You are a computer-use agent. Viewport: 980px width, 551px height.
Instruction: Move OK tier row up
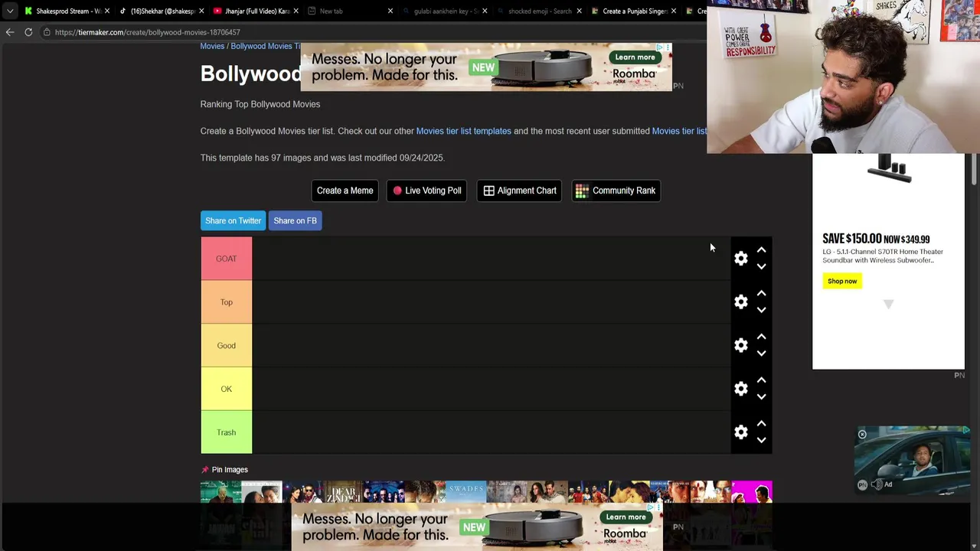click(761, 380)
